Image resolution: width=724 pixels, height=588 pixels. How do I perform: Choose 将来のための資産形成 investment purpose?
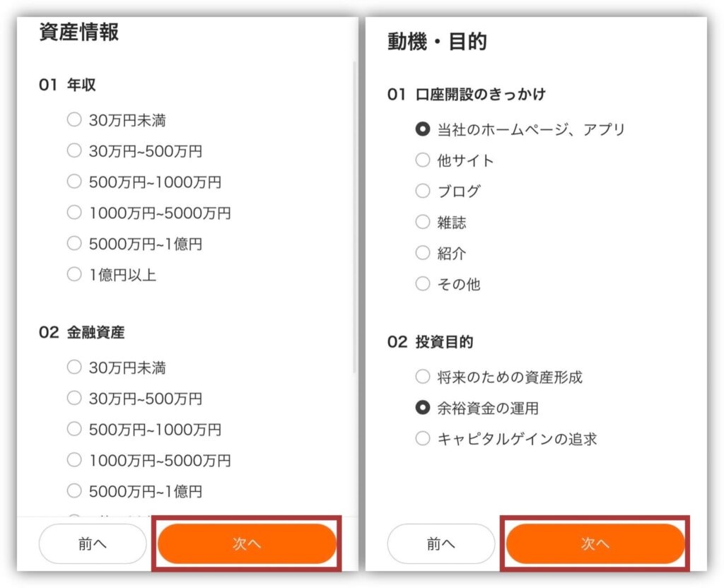(x=423, y=377)
